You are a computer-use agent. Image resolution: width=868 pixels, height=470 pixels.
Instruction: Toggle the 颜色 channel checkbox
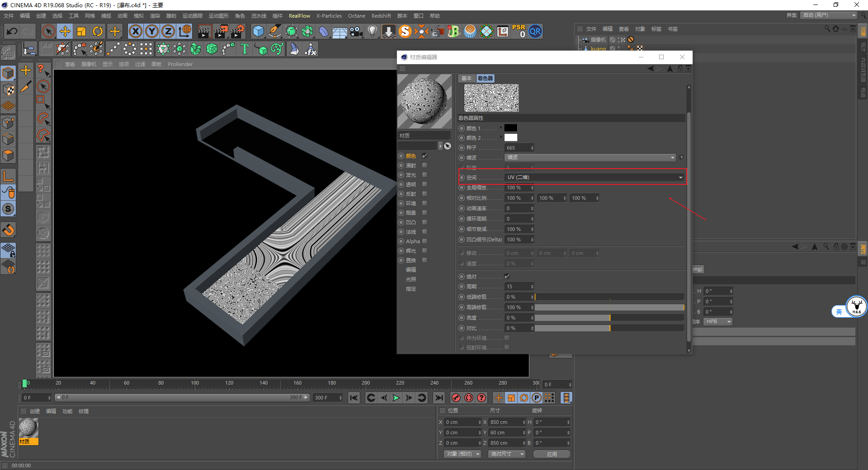coord(425,156)
